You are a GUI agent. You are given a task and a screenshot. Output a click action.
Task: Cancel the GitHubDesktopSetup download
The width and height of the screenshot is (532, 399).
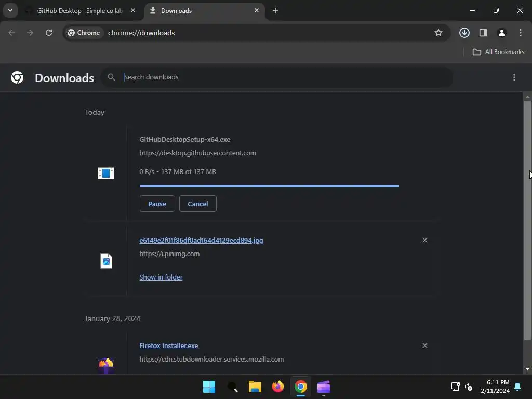pyautogui.click(x=198, y=204)
